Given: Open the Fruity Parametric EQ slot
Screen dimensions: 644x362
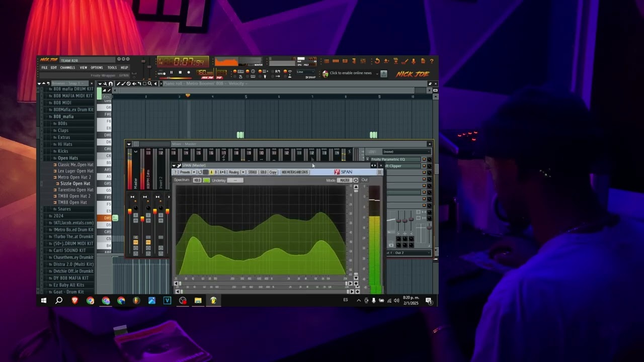Looking at the screenshot, I should point(395,159).
